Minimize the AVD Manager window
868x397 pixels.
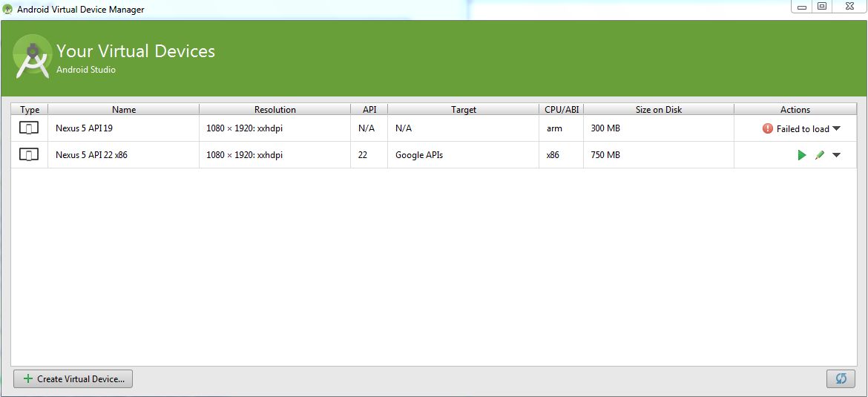tap(801, 7)
